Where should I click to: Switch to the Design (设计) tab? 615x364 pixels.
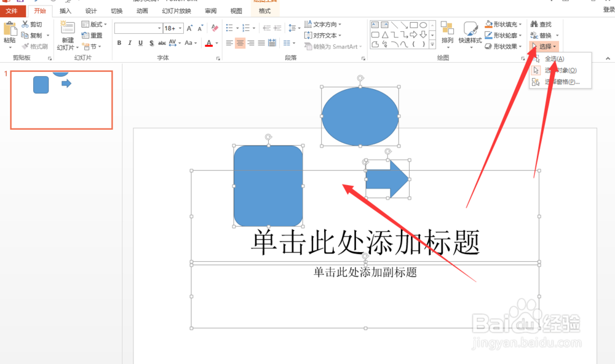tap(91, 11)
